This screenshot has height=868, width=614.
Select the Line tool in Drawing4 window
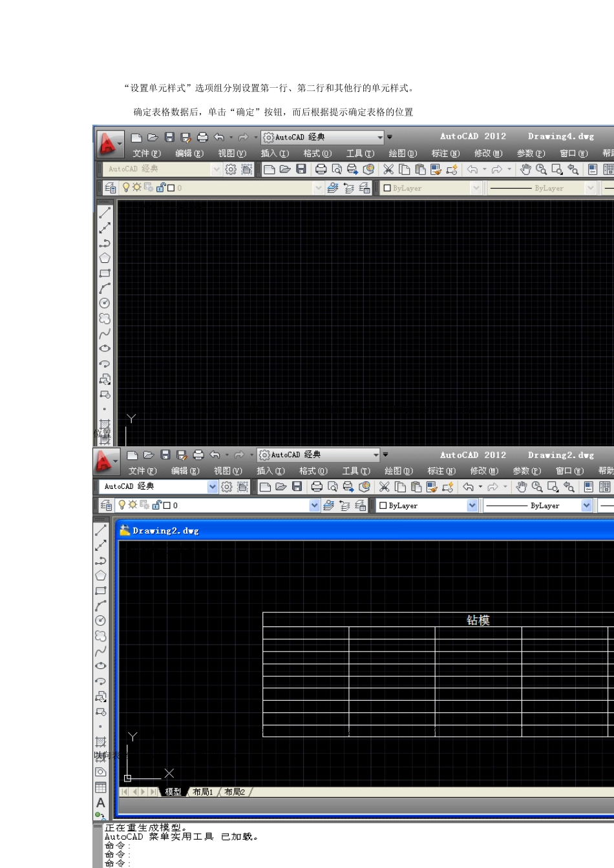pyautogui.click(x=105, y=212)
